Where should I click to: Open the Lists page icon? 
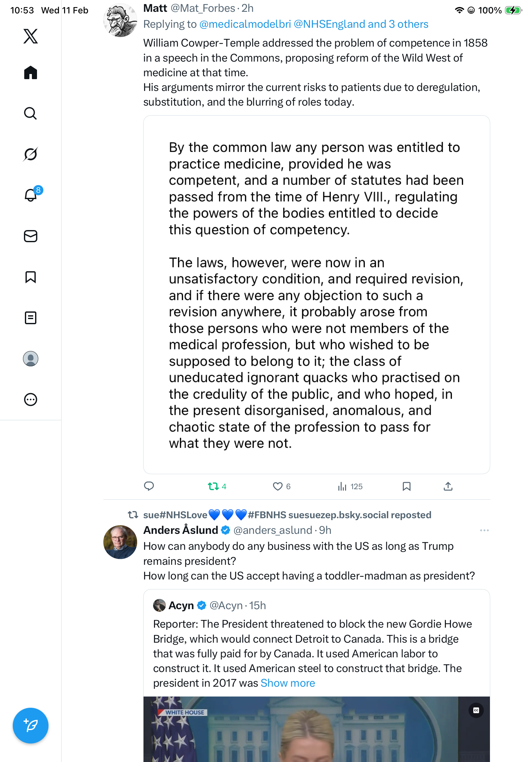[31, 318]
